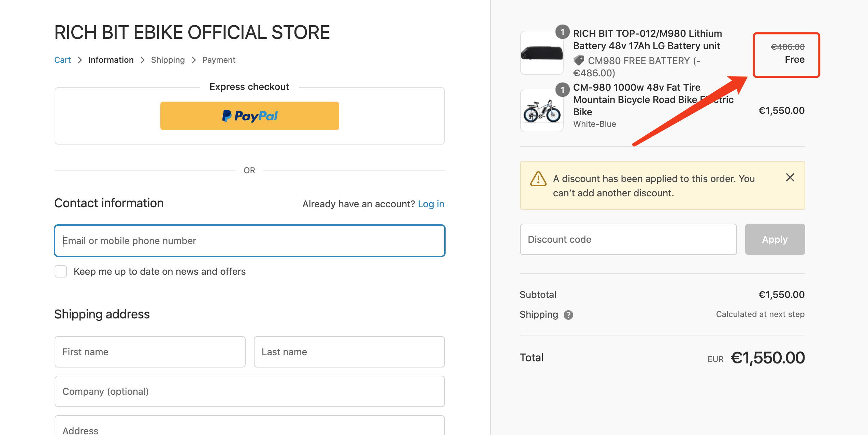The width and height of the screenshot is (868, 435).
Task: Go back to Cart breadcrumb link
Action: [62, 60]
